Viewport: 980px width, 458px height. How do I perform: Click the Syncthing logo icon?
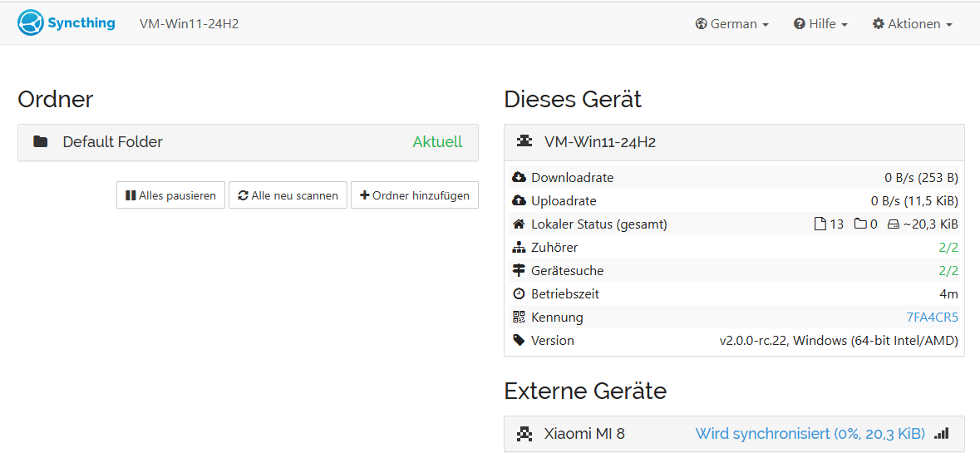point(29,23)
